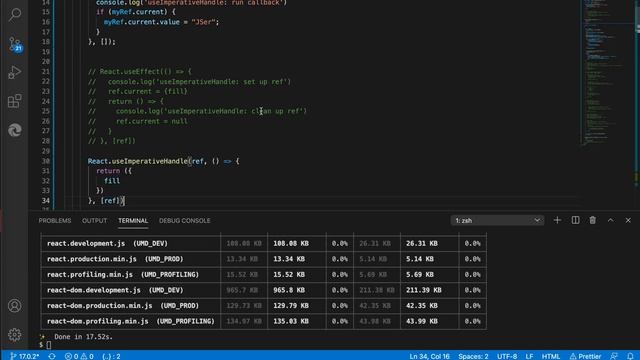Switch to the PROBLEMS tab
The height and width of the screenshot is (360, 640).
click(55, 220)
